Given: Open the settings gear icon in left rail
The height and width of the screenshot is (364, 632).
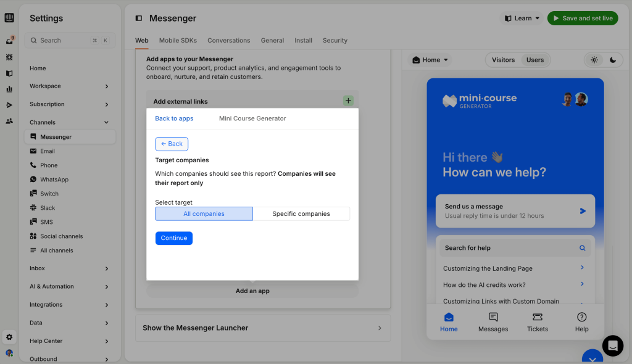Looking at the screenshot, I should pyautogui.click(x=9, y=337).
